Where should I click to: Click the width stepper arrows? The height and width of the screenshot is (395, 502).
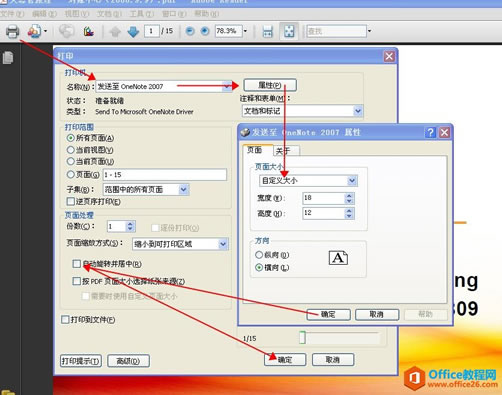[349, 198]
